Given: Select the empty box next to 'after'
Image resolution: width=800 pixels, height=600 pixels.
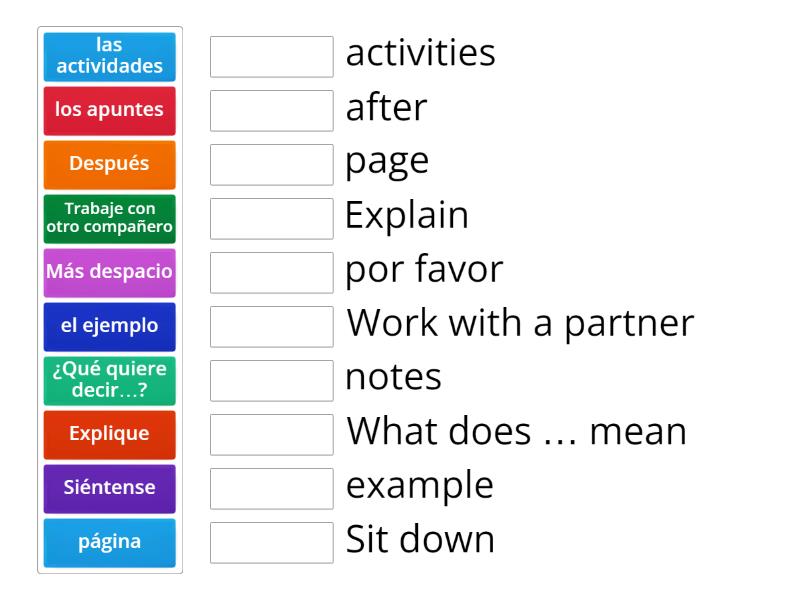Looking at the screenshot, I should pos(272,110).
